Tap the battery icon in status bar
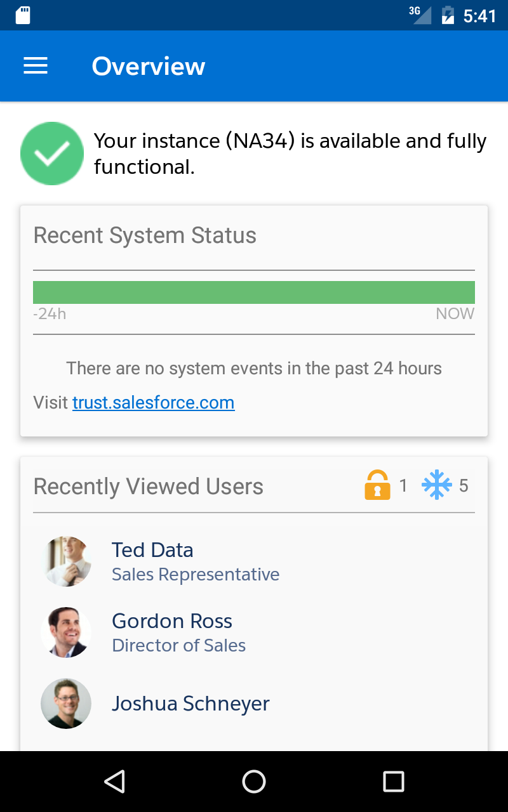The width and height of the screenshot is (508, 812). tap(448, 15)
